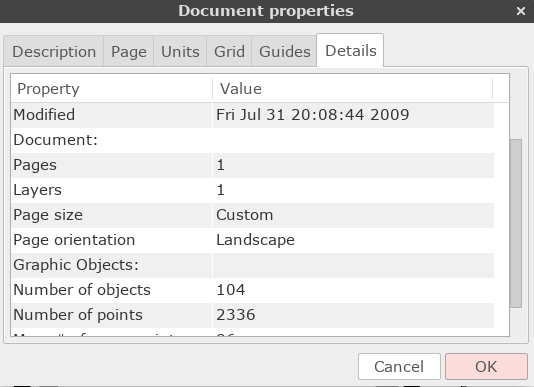Select the modified date 'Fri Jul 31 20:08:44 2009'
Viewport: 534px width, 387px height.
312,114
